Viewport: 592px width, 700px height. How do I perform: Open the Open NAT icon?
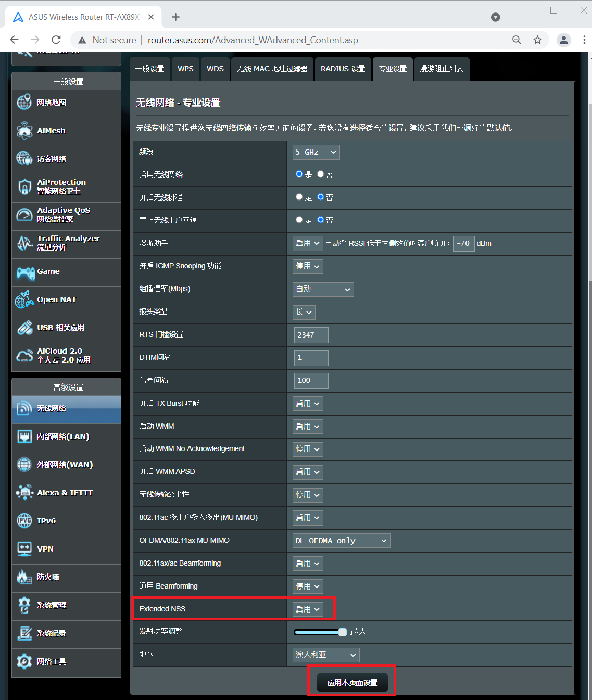tap(24, 299)
